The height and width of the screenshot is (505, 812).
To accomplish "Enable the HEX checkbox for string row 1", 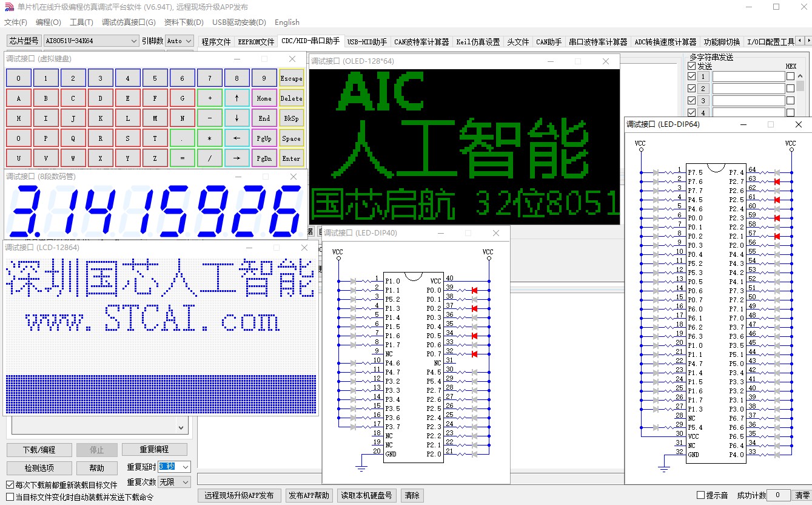I will (x=790, y=76).
